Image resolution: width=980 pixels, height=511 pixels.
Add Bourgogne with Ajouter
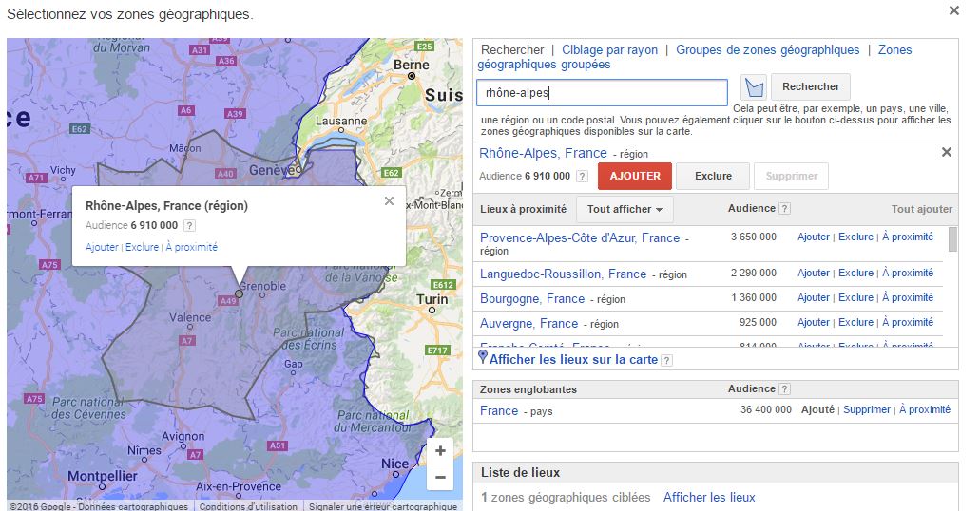[x=813, y=298]
